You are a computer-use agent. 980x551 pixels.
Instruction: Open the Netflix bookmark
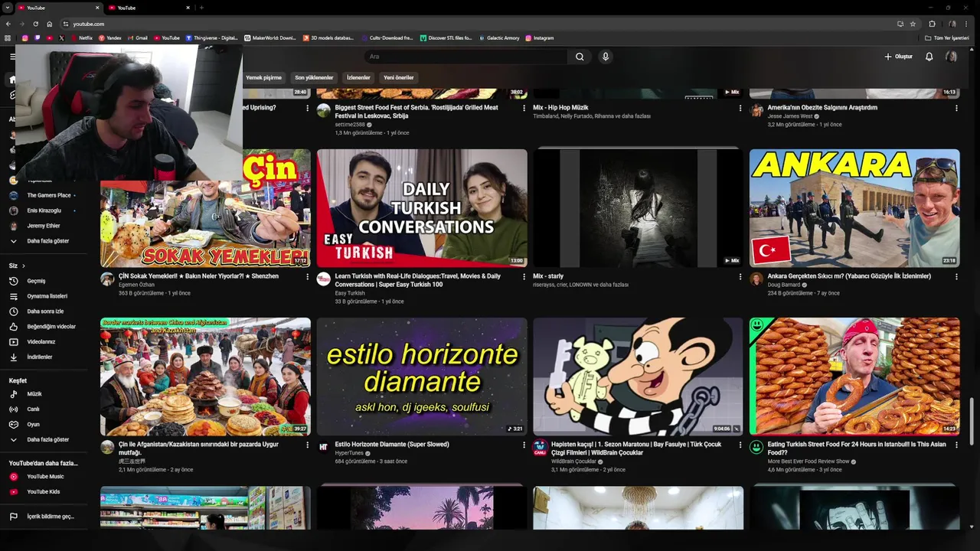pyautogui.click(x=82, y=37)
